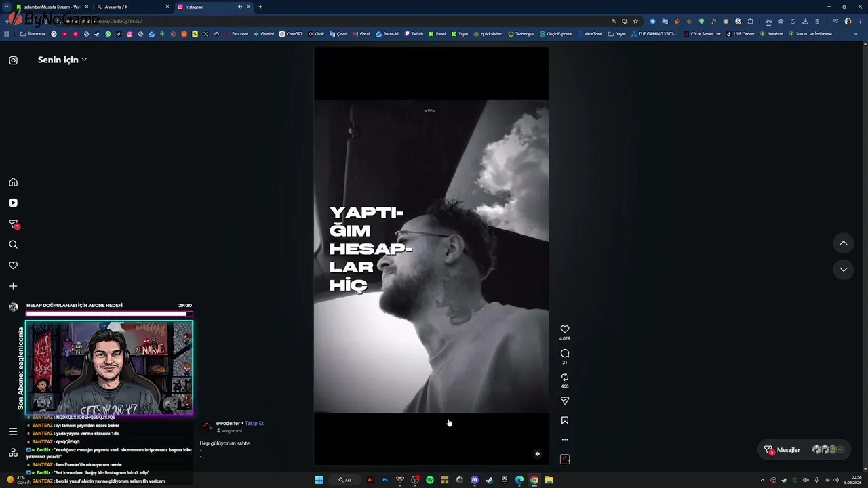Open the browser zoom magnifier icon
The height and width of the screenshot is (488, 868).
[614, 21]
